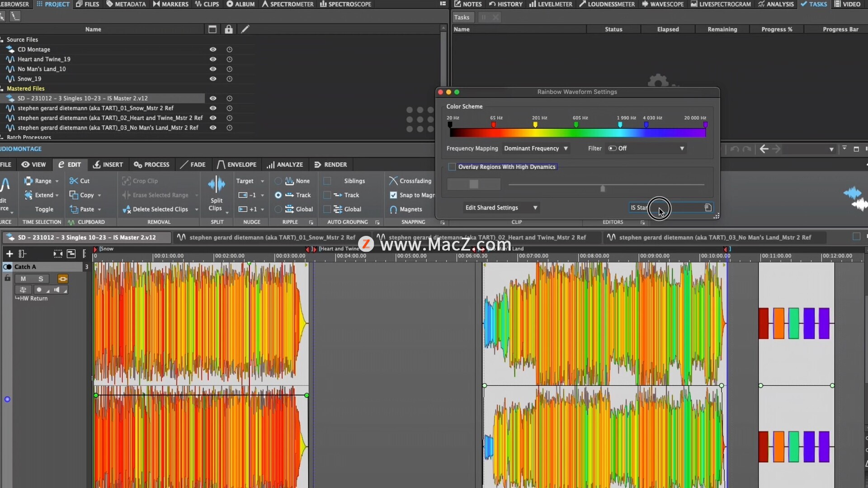Viewport: 868px width, 488px height.
Task: Click the Magnets button label
Action: click(x=410, y=209)
